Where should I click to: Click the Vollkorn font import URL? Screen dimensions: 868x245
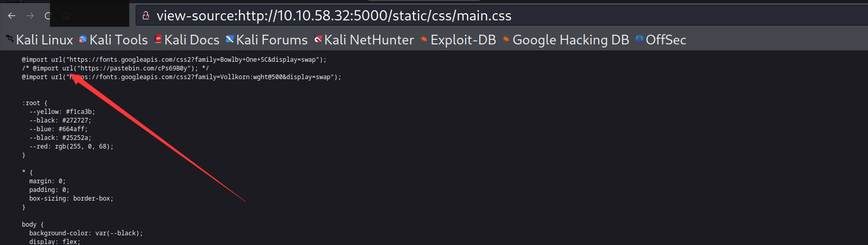click(x=204, y=77)
